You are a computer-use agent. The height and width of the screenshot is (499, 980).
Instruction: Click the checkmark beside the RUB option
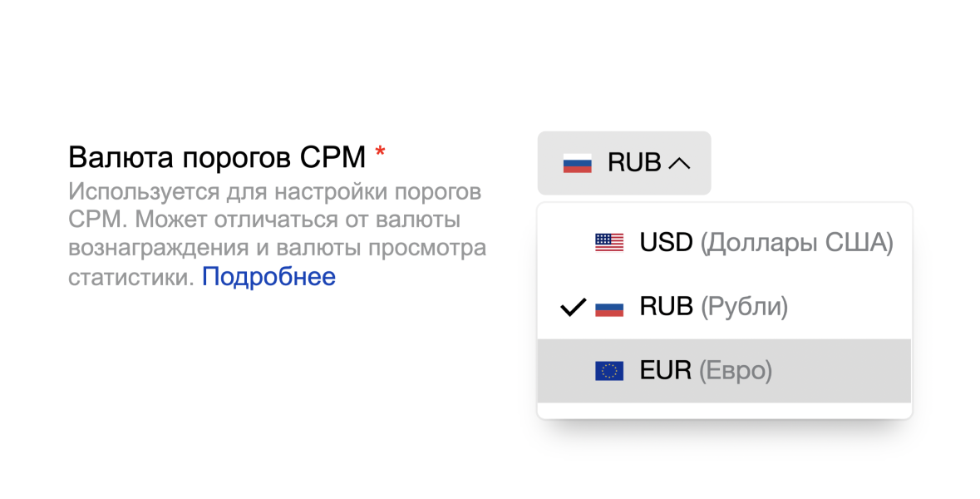click(x=573, y=308)
